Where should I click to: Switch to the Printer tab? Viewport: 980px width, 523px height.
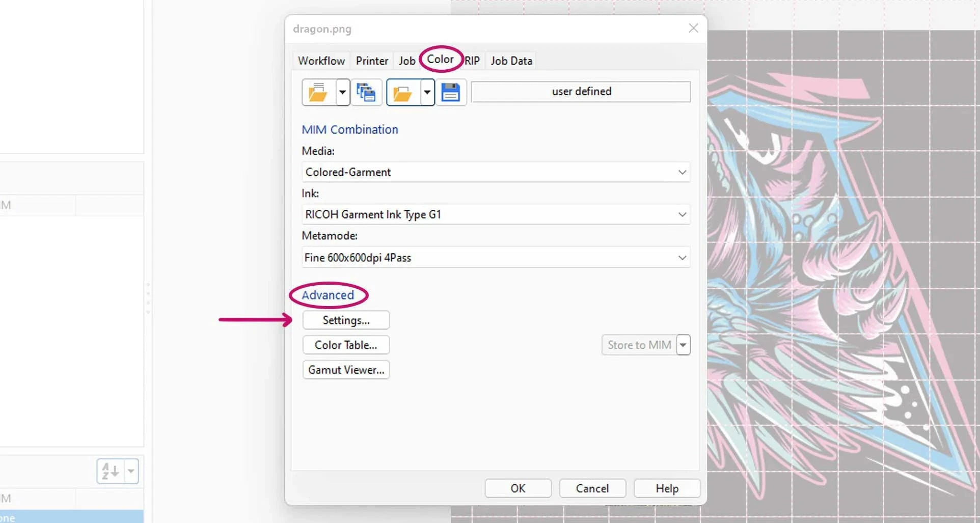point(372,61)
